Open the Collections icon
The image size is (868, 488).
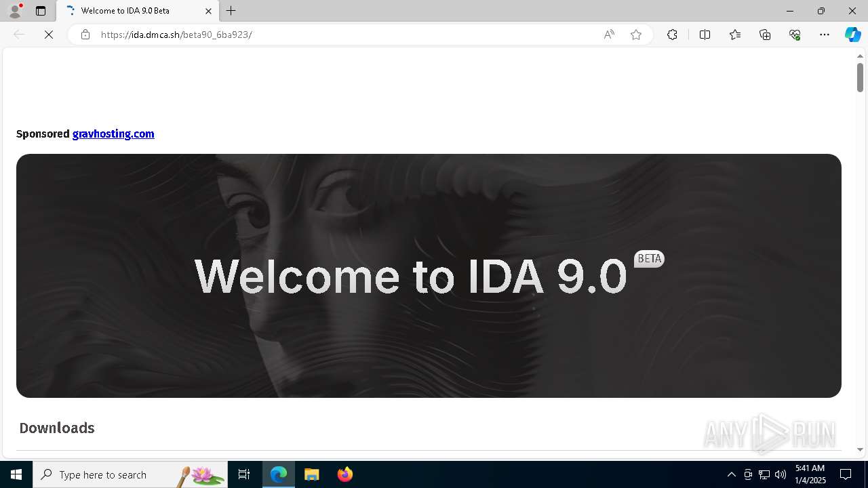[765, 35]
